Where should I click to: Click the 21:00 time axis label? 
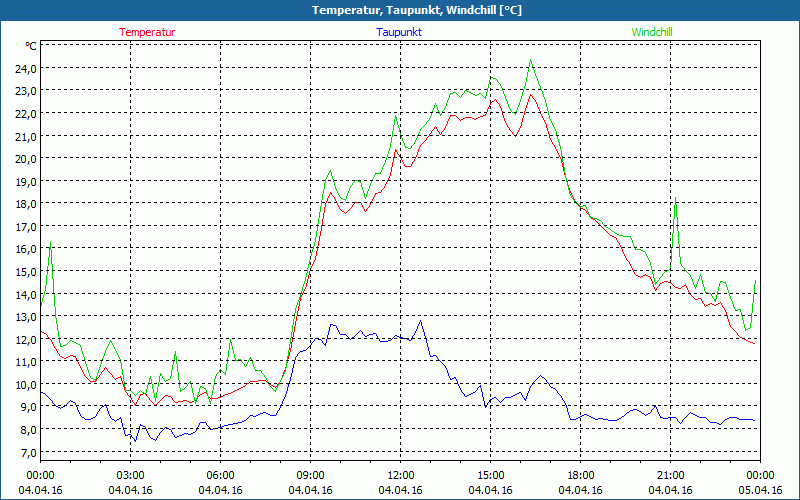click(670, 476)
